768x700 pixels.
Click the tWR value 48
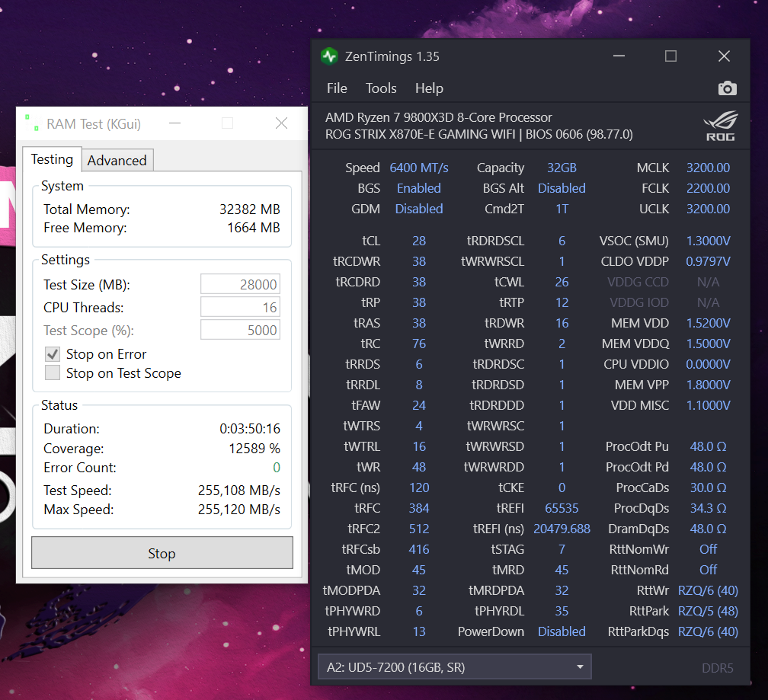point(419,467)
